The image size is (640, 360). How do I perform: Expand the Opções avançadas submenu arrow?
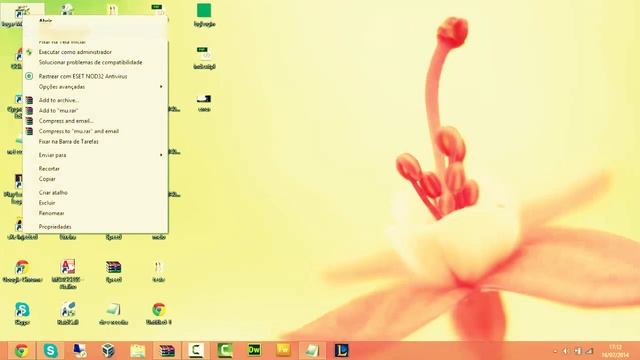click(161, 87)
